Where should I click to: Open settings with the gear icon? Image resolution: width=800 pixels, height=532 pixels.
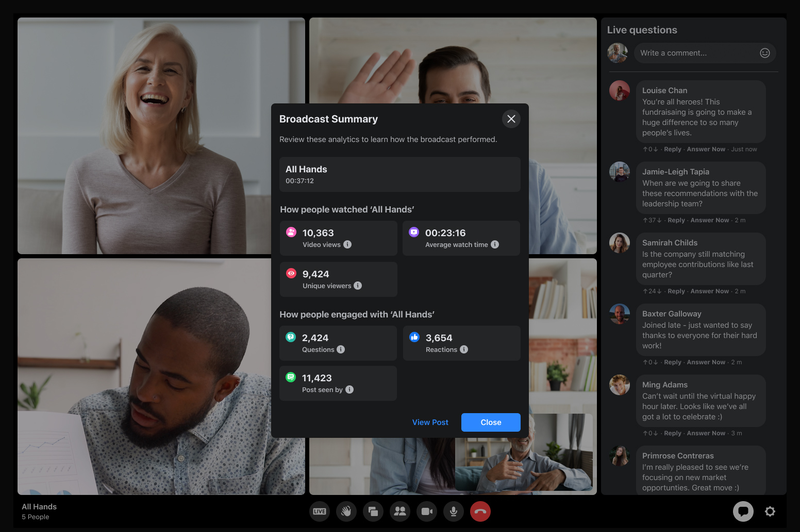point(770,511)
